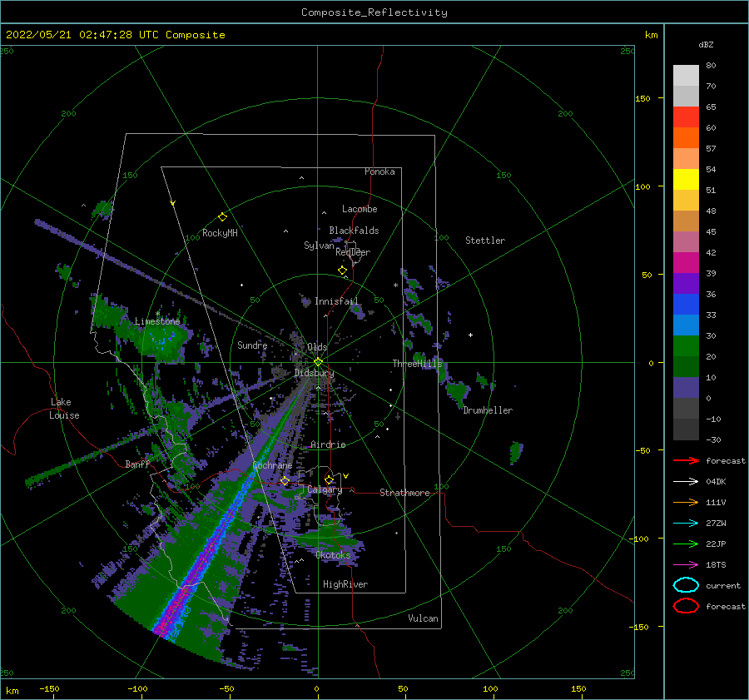Click the Innisfail label
Screen dimensions: 749x700
click(x=336, y=301)
